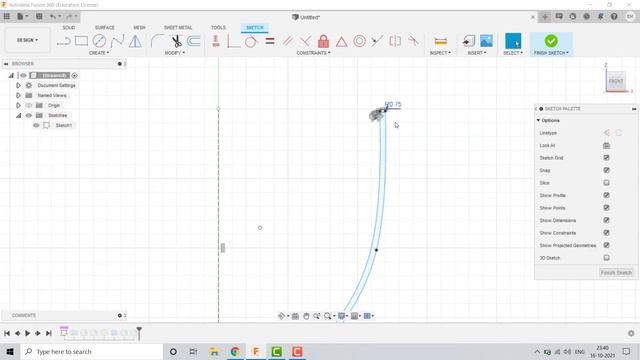Click the Windows search box

tap(91, 351)
